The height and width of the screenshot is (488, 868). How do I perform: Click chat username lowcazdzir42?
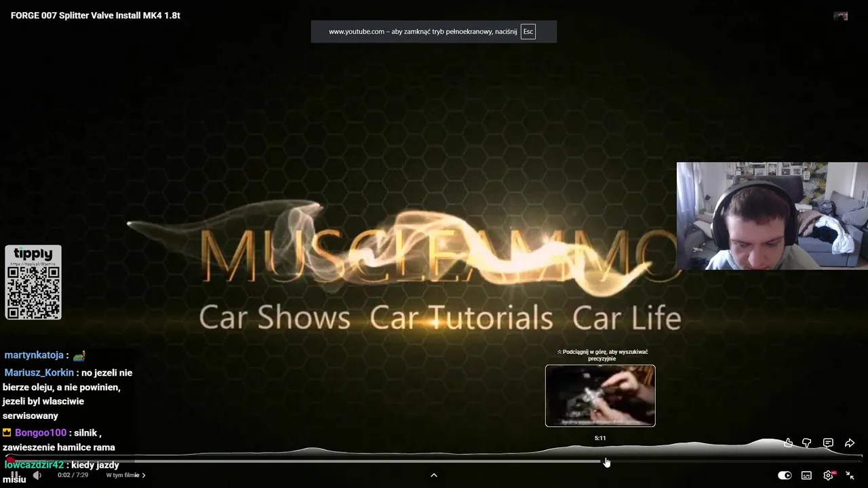pos(34,465)
